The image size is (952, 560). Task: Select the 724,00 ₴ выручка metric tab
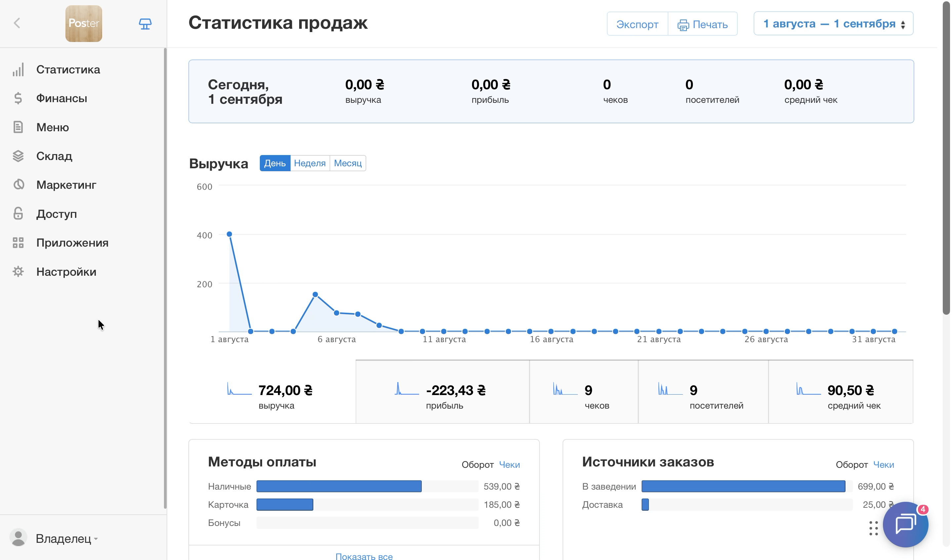point(272,392)
